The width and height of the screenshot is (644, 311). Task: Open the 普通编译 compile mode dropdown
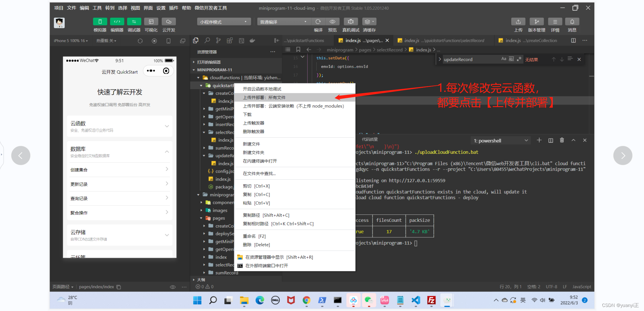[x=284, y=22]
